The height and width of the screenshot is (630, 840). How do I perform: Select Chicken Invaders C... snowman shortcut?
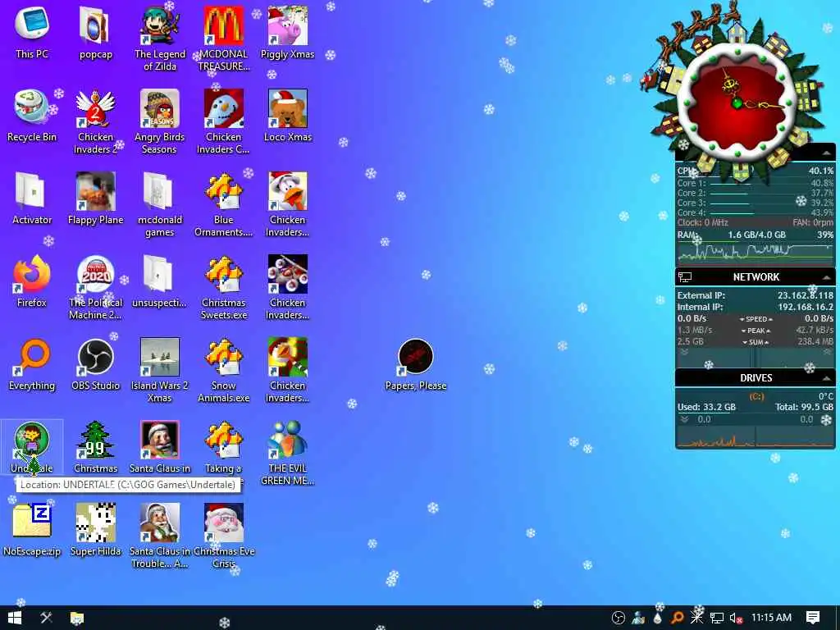[x=223, y=121]
